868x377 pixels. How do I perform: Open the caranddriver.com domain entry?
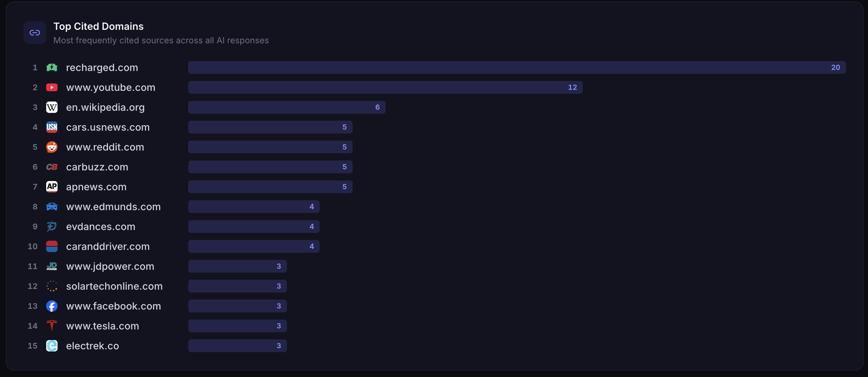pos(108,246)
